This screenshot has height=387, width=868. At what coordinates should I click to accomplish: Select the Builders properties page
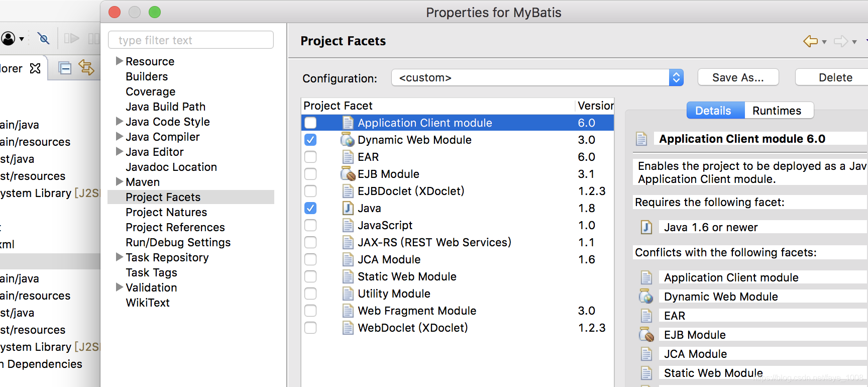147,76
